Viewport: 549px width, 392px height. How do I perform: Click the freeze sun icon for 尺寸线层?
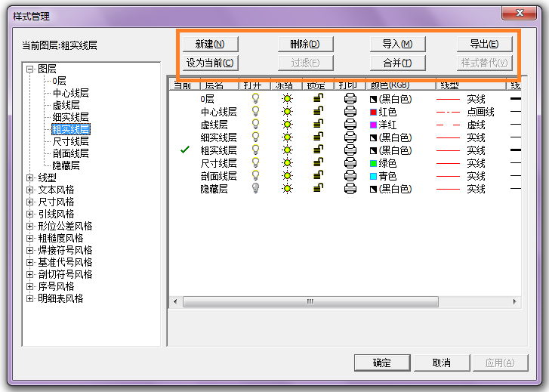tap(286, 163)
